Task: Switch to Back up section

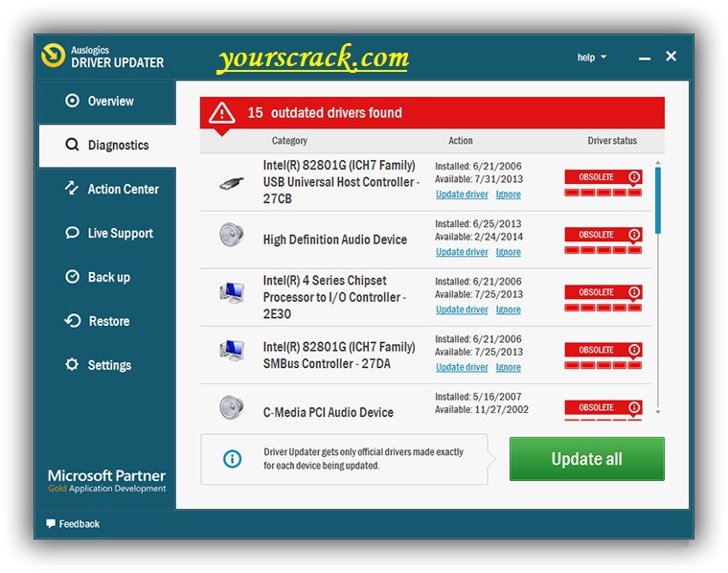Action: pyautogui.click(x=107, y=277)
